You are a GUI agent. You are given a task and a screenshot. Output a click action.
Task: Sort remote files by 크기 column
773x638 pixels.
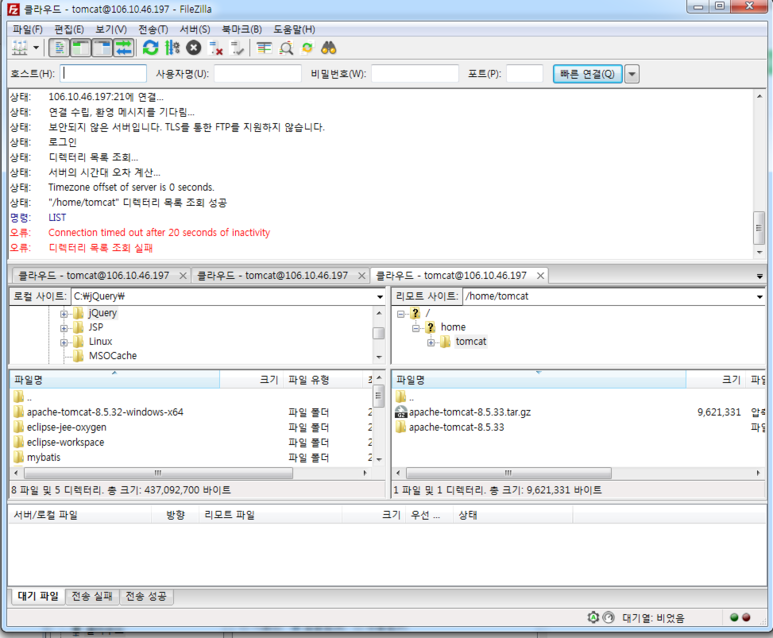tap(715, 380)
